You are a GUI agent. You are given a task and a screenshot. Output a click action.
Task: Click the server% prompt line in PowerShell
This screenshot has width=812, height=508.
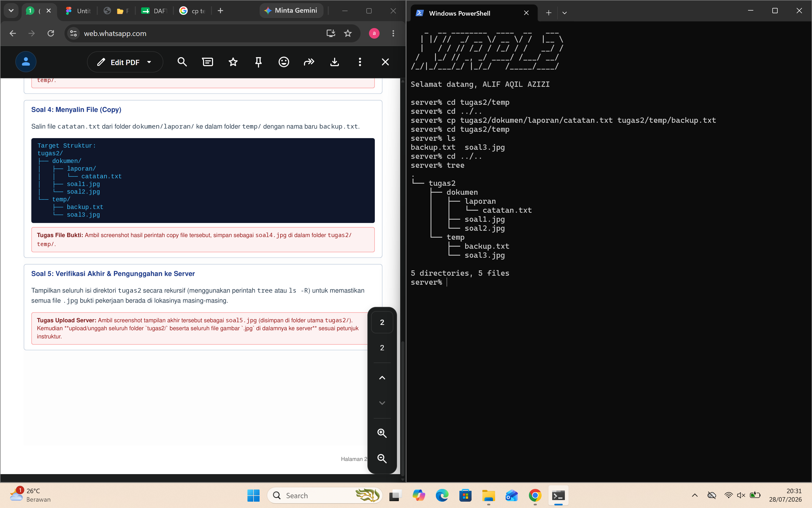(x=429, y=282)
